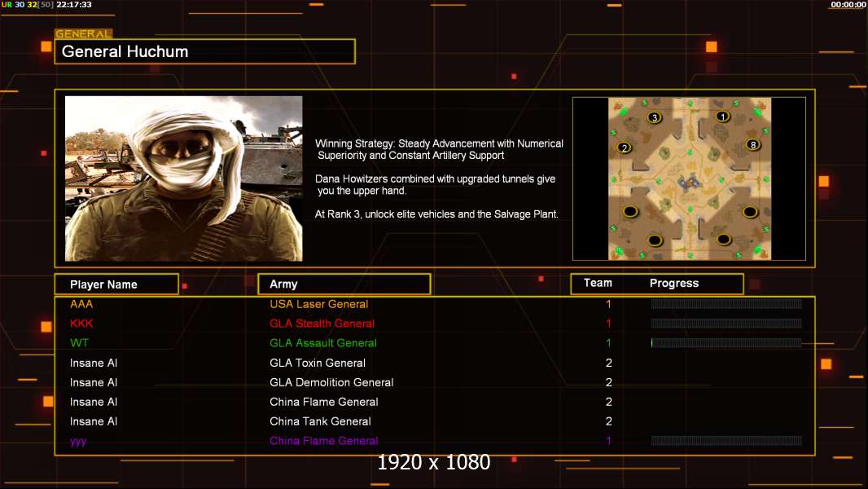Click team number 1 in yyy row

tap(608, 441)
